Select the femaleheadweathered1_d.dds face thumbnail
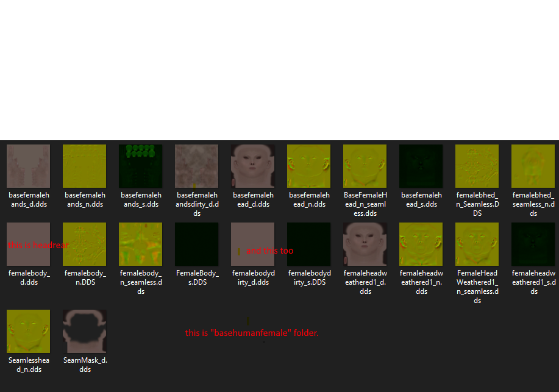559x392 pixels. pyautogui.click(x=365, y=244)
